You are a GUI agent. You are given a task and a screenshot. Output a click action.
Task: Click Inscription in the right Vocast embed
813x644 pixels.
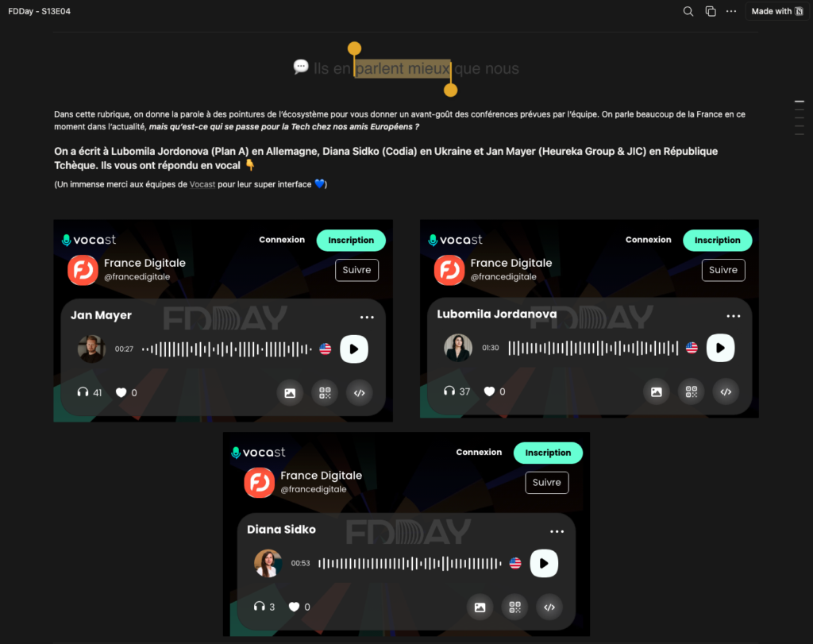(x=718, y=240)
